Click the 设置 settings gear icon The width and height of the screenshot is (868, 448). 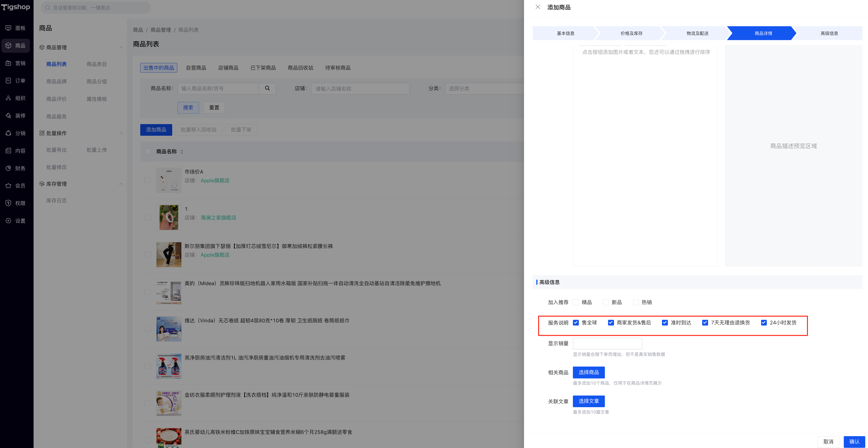pyautogui.click(x=8, y=221)
